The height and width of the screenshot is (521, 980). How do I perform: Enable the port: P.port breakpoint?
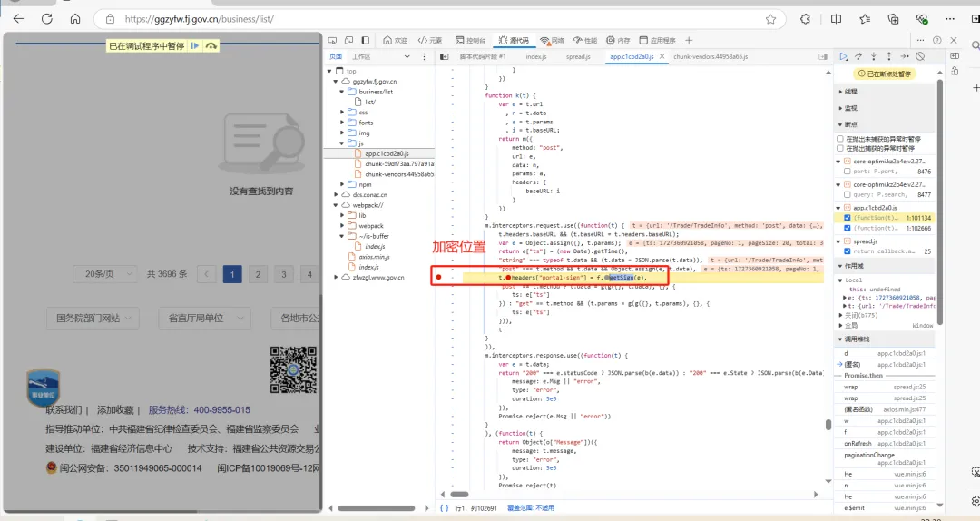click(847, 172)
